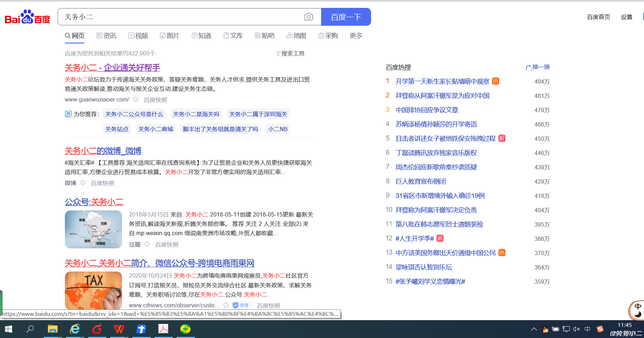Open hot search 丁磊谈腾讯放弃独家音乐版权
Viewport: 644px width, 338px height.
pos(436,153)
